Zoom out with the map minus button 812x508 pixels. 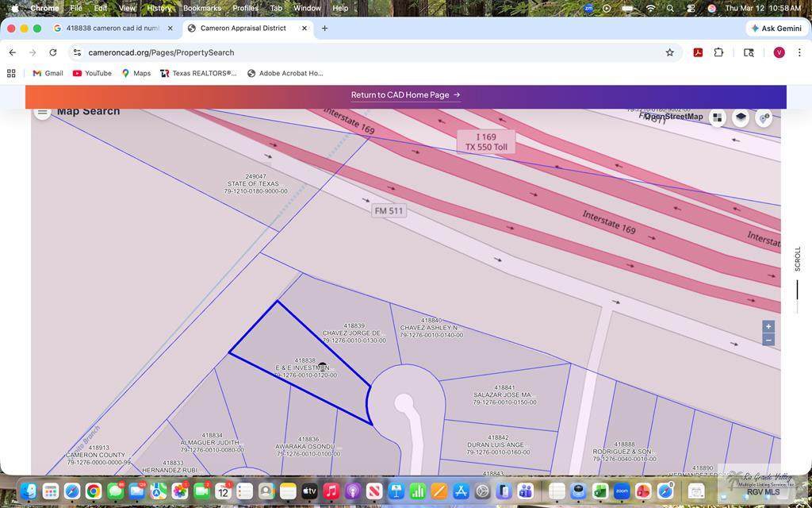[768, 340]
